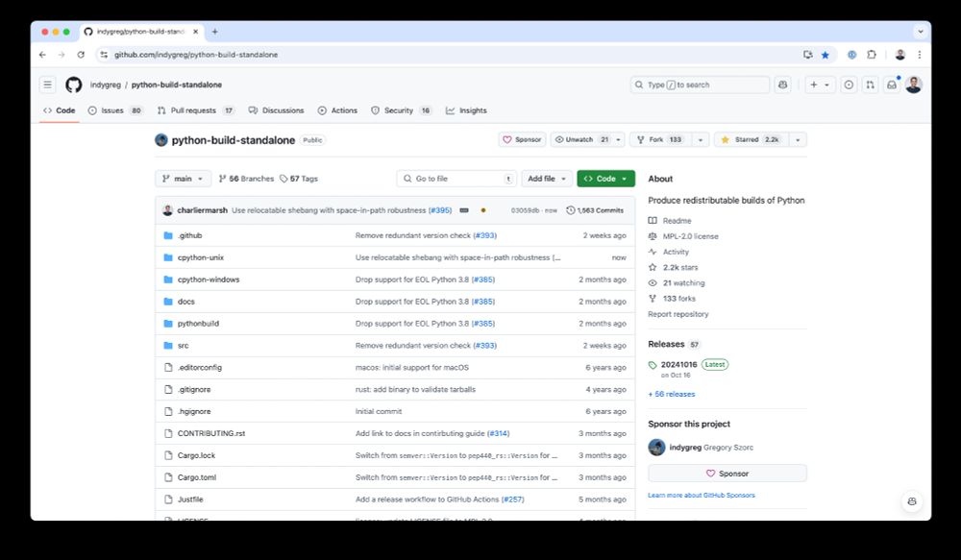961x560 pixels.
Task: Switch to the Code tab
Action: tap(60, 110)
